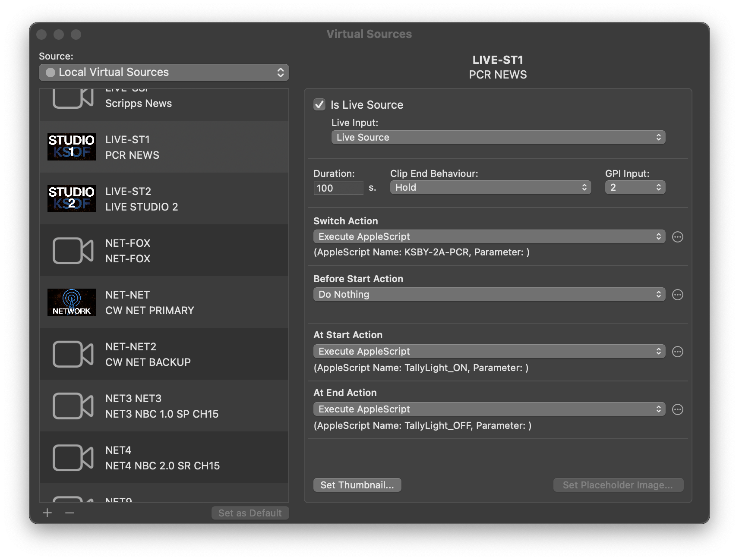Viewport: 739px width, 560px height.
Task: Click the Studio 1 thumbnail for LIVE-ST1
Action: pos(72,147)
